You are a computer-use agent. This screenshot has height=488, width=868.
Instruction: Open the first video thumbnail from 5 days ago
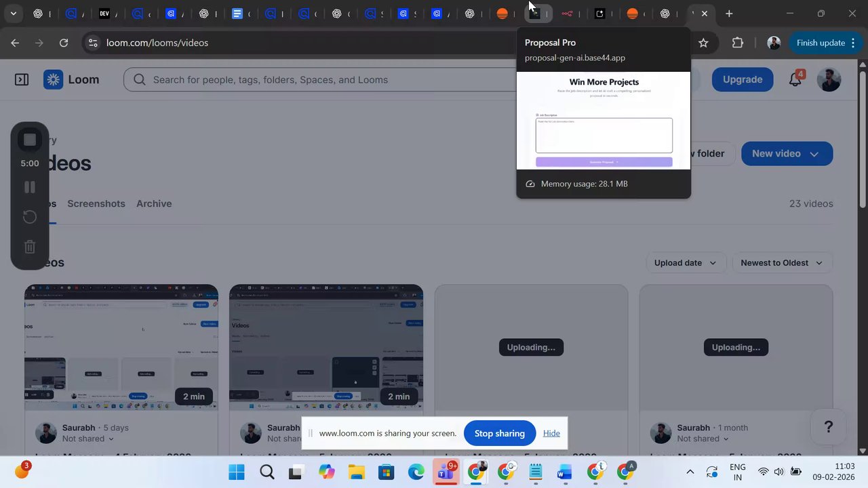[121, 347]
